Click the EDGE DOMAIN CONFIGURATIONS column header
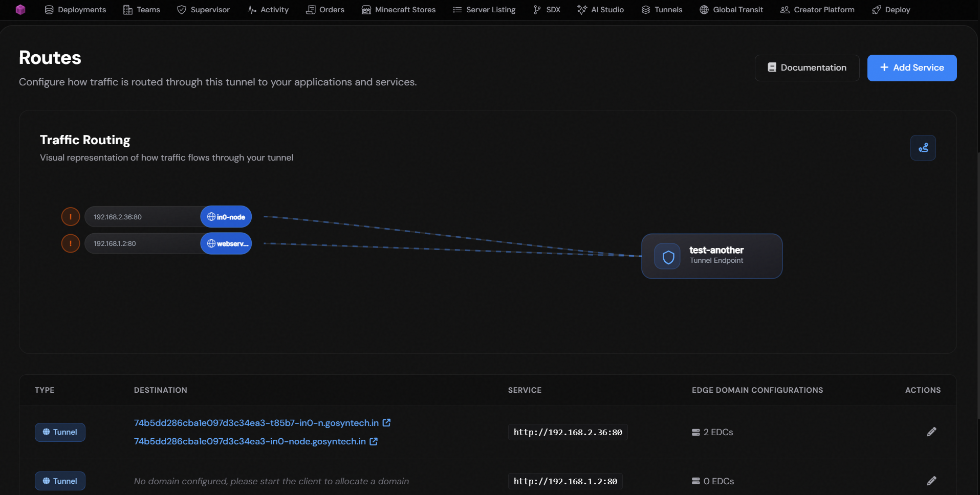The width and height of the screenshot is (980, 495). [x=757, y=390]
